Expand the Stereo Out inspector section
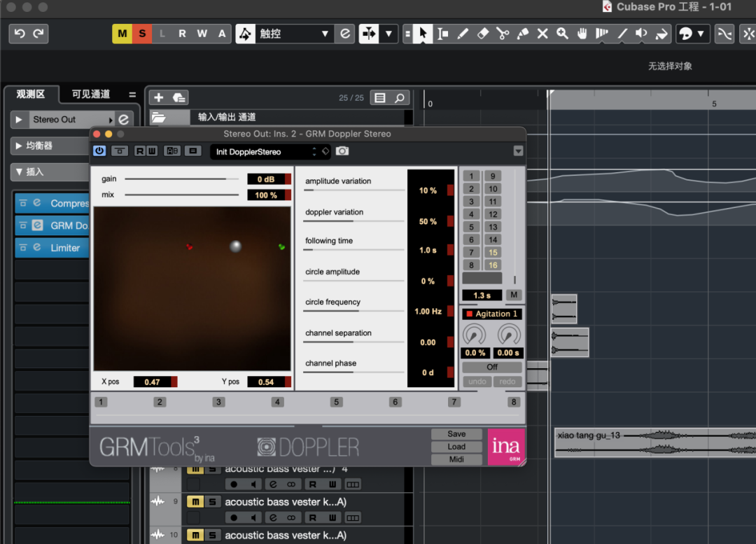 (x=19, y=119)
